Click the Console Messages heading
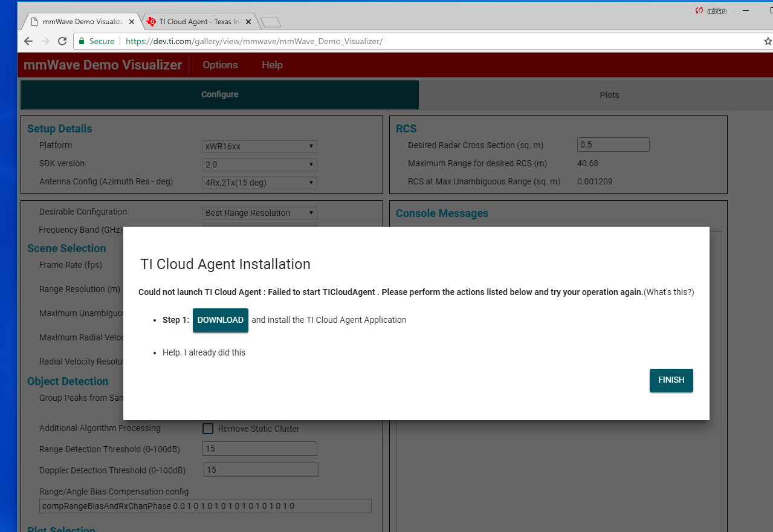773x532 pixels. pyautogui.click(x=442, y=213)
